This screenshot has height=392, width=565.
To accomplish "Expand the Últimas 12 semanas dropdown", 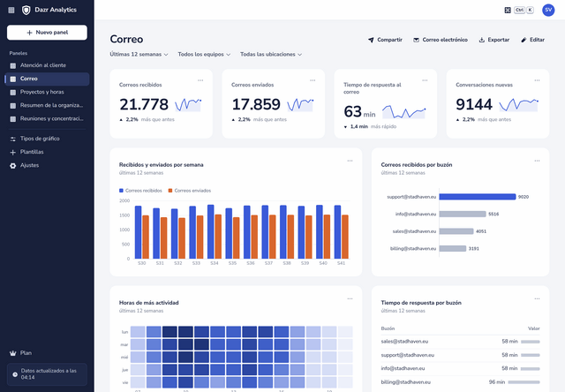I will click(139, 55).
